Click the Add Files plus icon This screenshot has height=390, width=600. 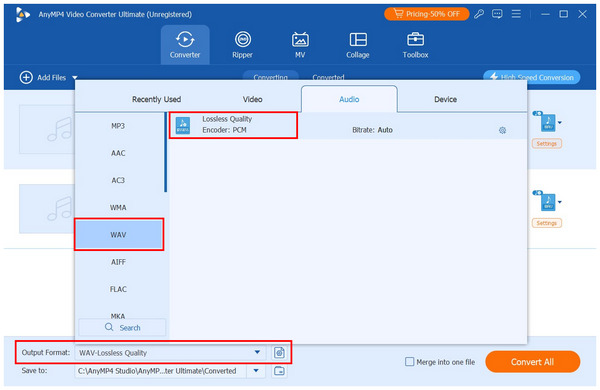click(26, 77)
